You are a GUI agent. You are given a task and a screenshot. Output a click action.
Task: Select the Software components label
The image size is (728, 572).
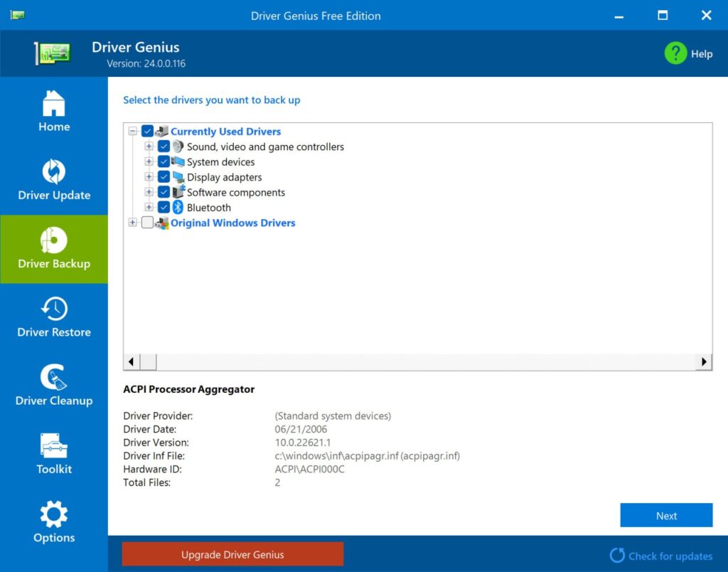(236, 192)
